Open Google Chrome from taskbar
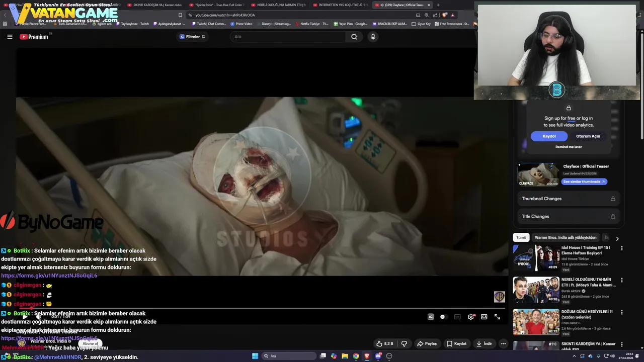Viewport: 644px width, 362px height. (x=356, y=356)
